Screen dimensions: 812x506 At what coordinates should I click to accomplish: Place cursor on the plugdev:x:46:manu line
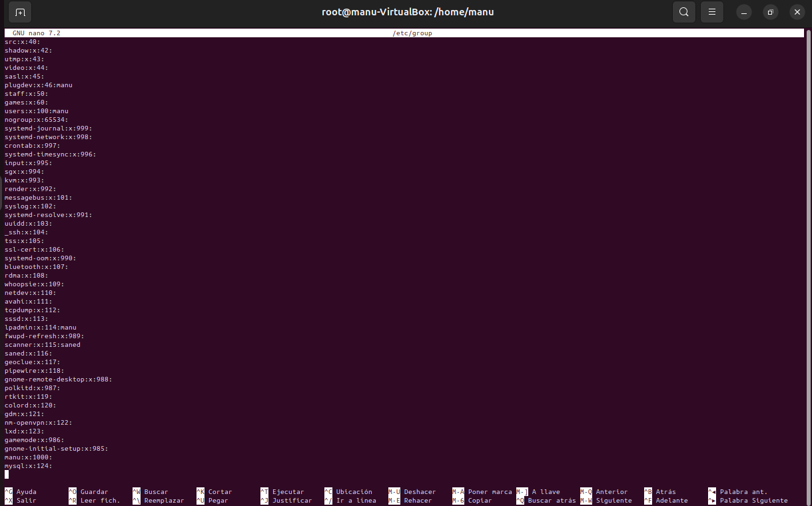click(38, 85)
